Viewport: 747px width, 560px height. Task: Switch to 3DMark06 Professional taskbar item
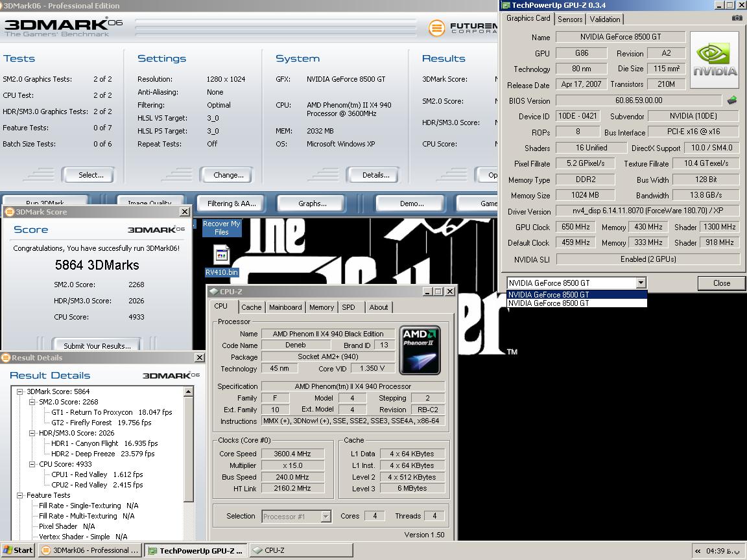point(91,550)
